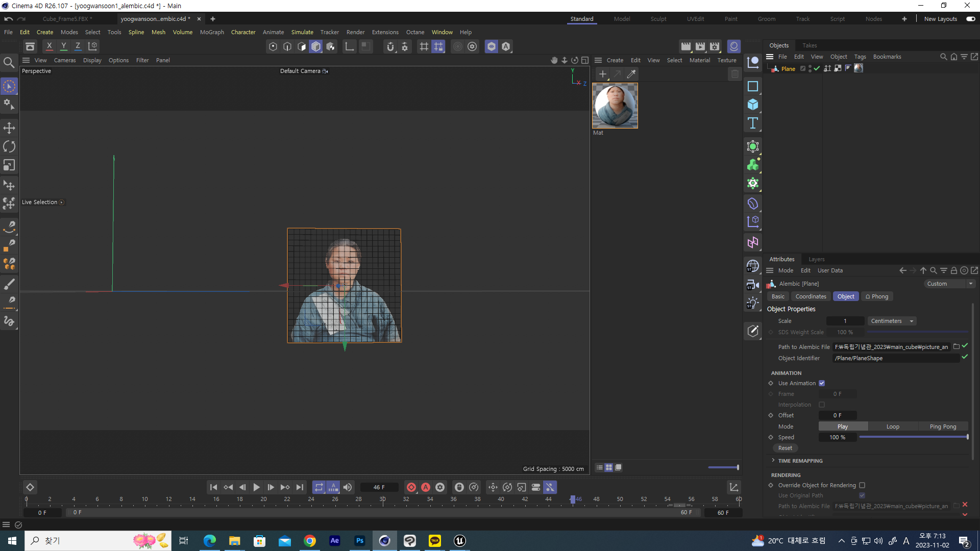The height and width of the screenshot is (551, 980).
Task: Switch to the Sculpt layout
Action: click(658, 19)
